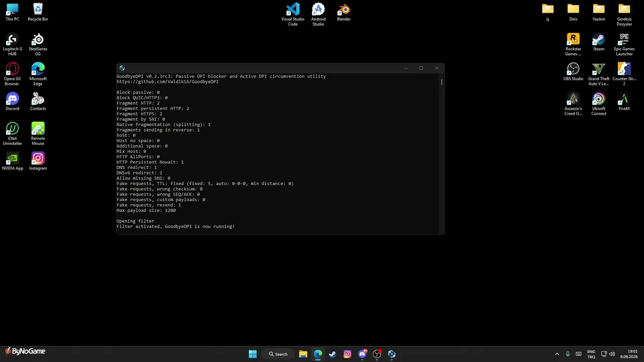644x362 pixels.
Task: Select the Ders folder on the desktop
Action: pos(573,13)
